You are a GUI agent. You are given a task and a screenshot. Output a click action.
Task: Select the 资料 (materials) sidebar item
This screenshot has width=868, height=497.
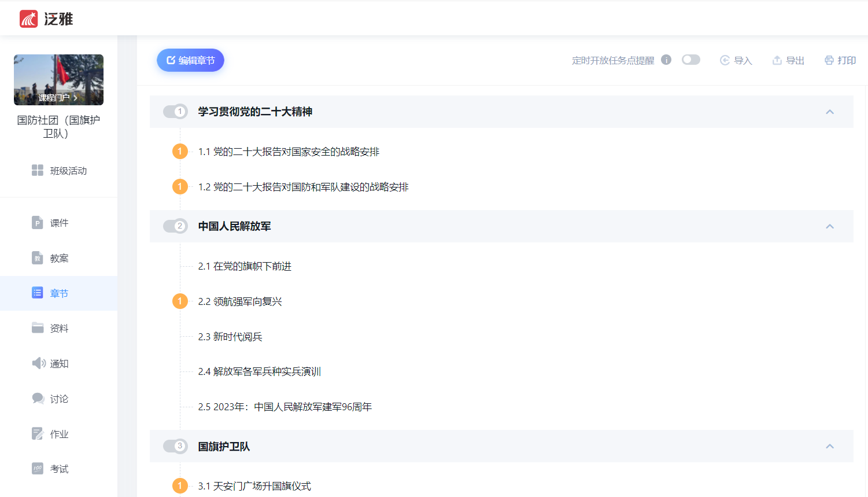tap(60, 328)
